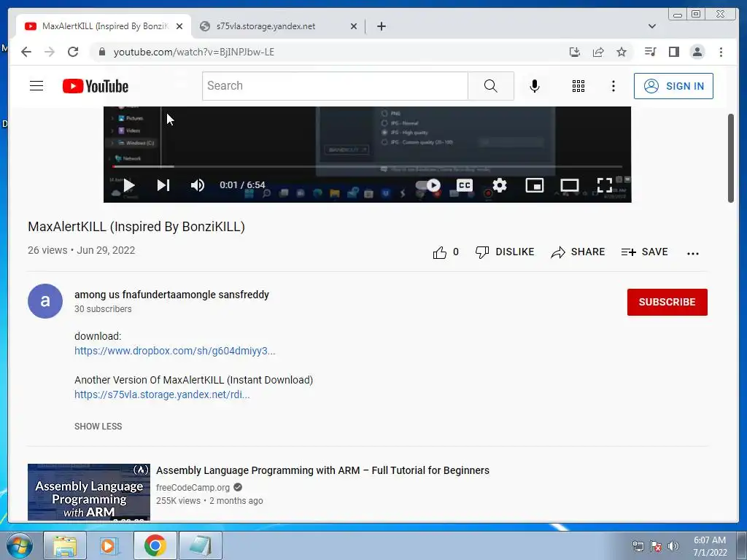Enter full screen mode
Screen dimensions: 747x560
(x=605, y=184)
